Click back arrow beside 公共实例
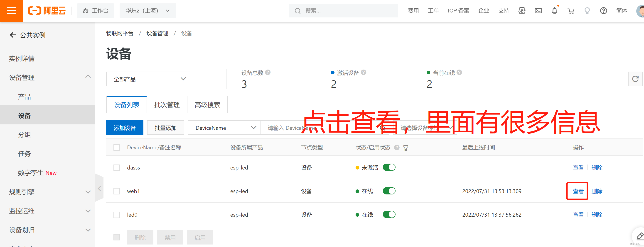 [13, 35]
